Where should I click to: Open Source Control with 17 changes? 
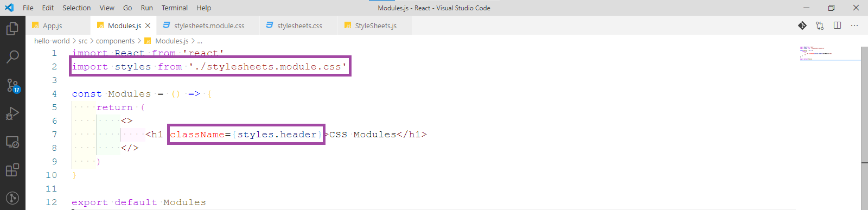12,85
